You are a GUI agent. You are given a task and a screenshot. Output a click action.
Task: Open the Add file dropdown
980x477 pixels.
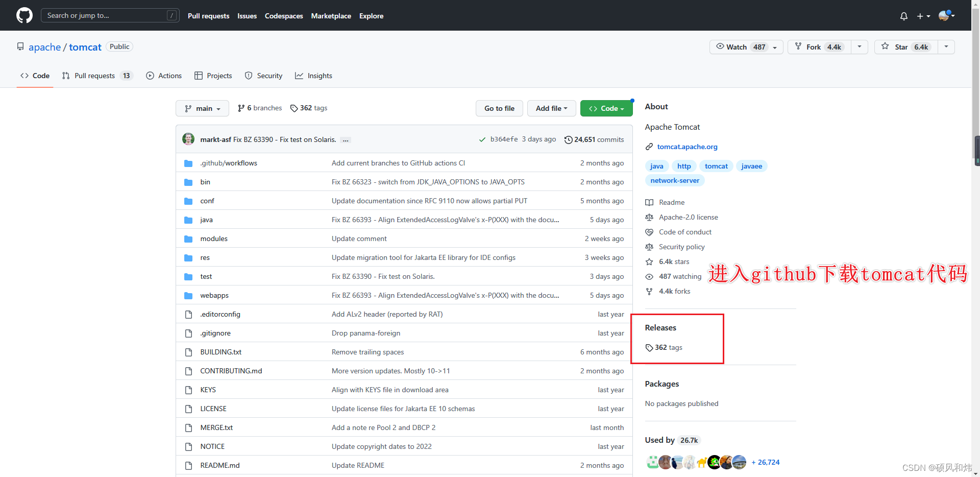click(x=551, y=108)
